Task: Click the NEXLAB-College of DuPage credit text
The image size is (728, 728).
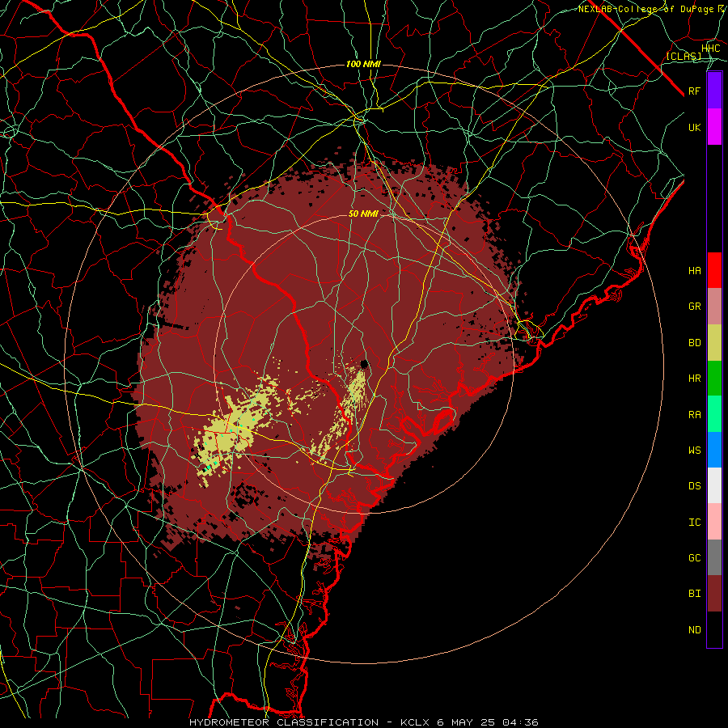Action: tap(645, 9)
